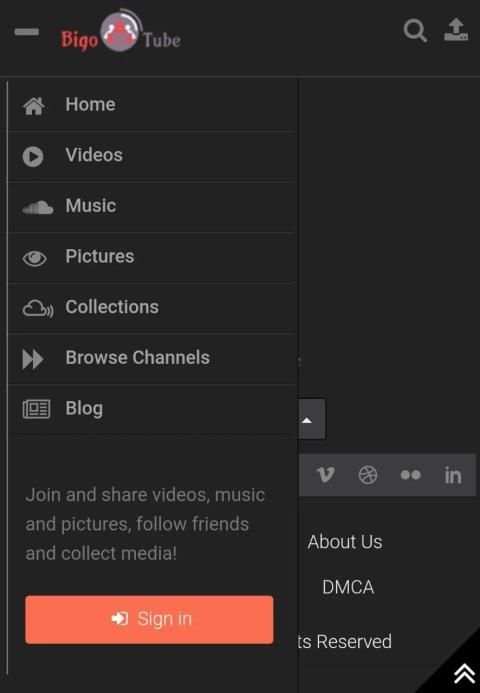This screenshot has width=480, height=693.
Task: Click the eye icon beside Pictures
Action: (x=34, y=258)
